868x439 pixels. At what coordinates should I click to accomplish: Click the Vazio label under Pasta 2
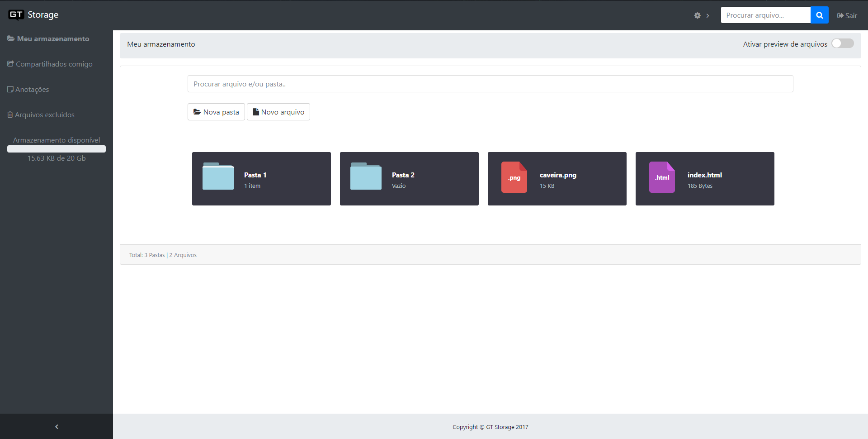point(398,186)
